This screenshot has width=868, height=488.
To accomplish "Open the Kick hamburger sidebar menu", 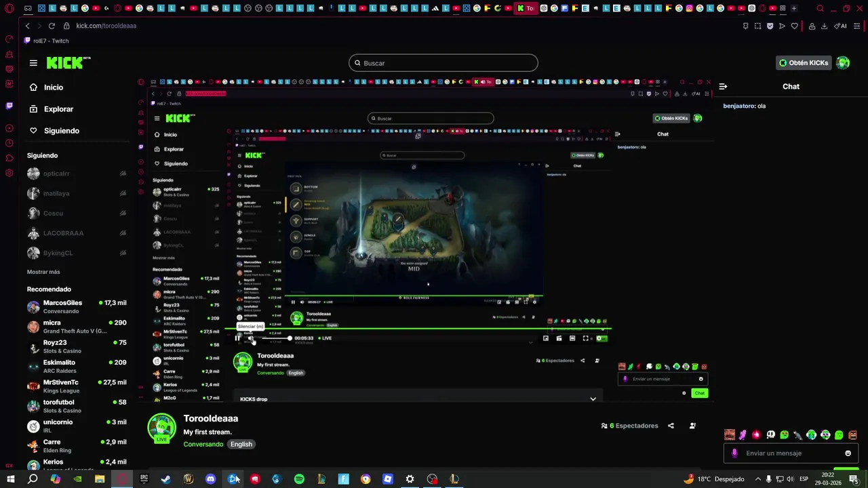I will point(33,63).
